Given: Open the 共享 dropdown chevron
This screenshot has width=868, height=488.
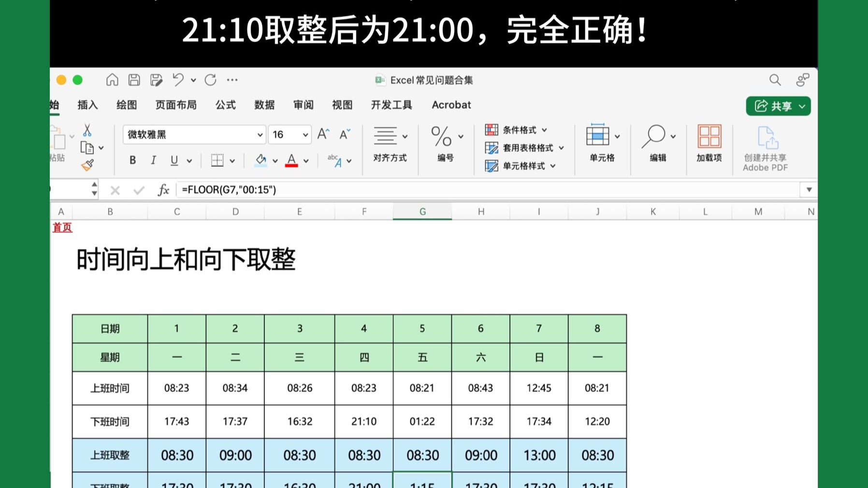Looking at the screenshot, I should [x=802, y=106].
